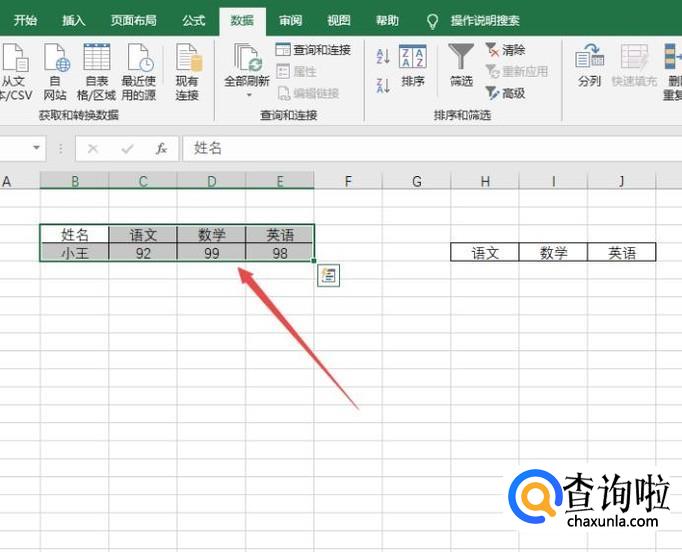Click the Sort A to Z ascending icon
Image resolution: width=682 pixels, height=552 pixels.
coord(383,57)
